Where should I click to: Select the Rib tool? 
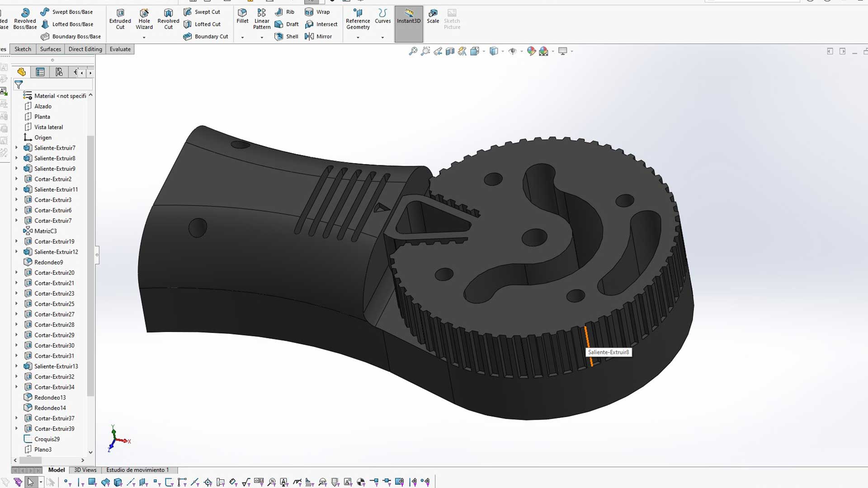tap(285, 12)
